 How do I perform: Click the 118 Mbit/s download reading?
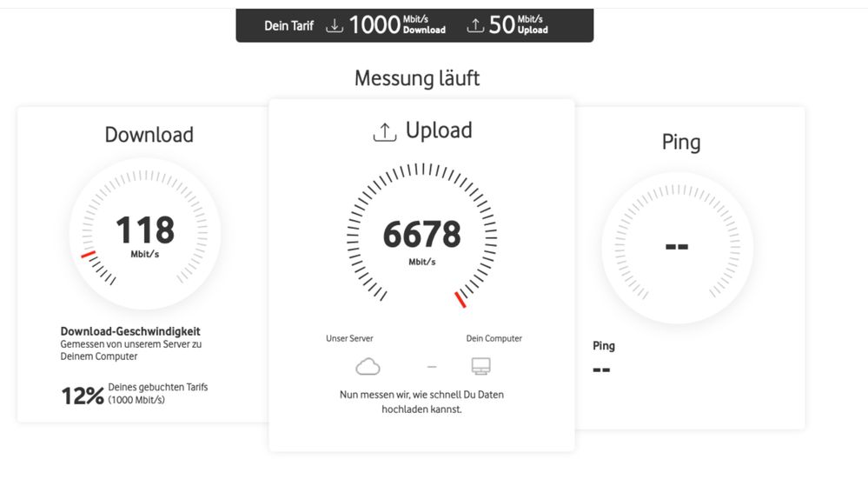point(145,236)
